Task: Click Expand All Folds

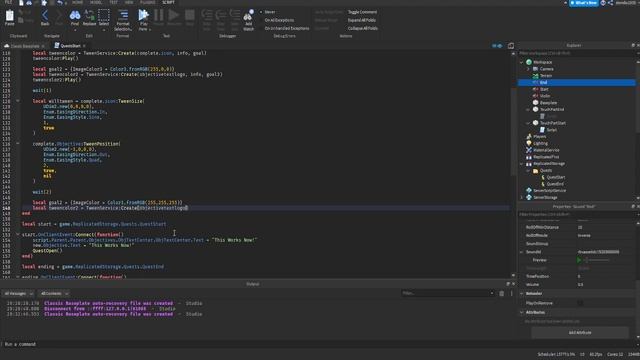Action: click(362, 20)
